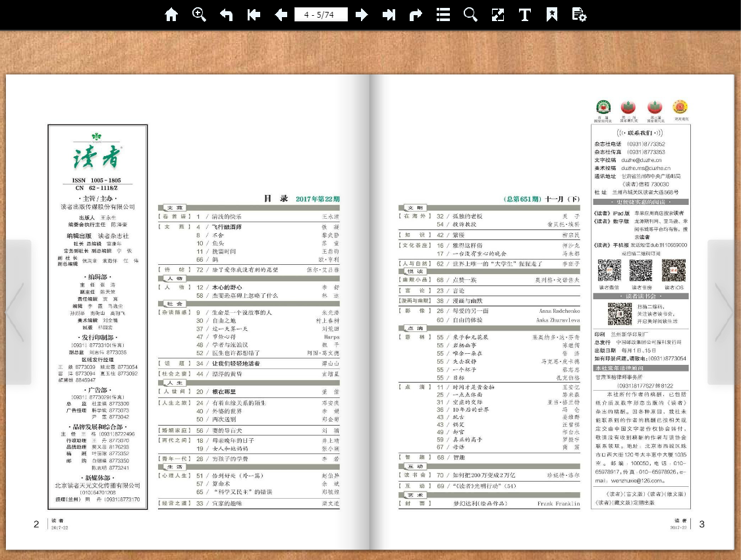The height and width of the screenshot is (560, 741).
Task: Click contents entry 挽留时间
Action: (223, 252)
